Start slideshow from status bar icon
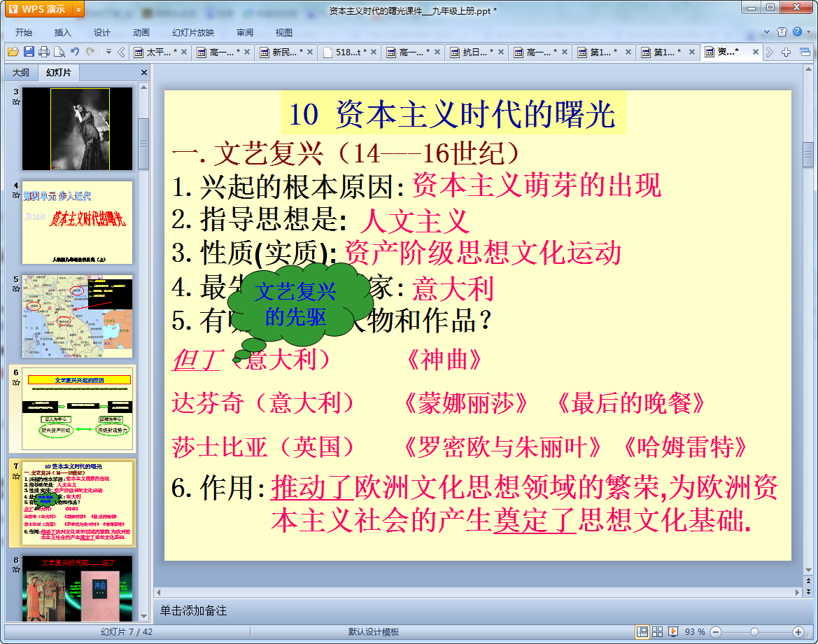Image resolution: width=818 pixels, height=644 pixels. [x=673, y=632]
